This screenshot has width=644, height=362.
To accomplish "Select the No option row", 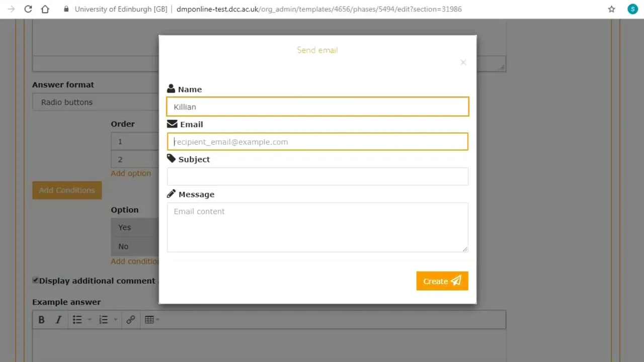I will click(135, 246).
